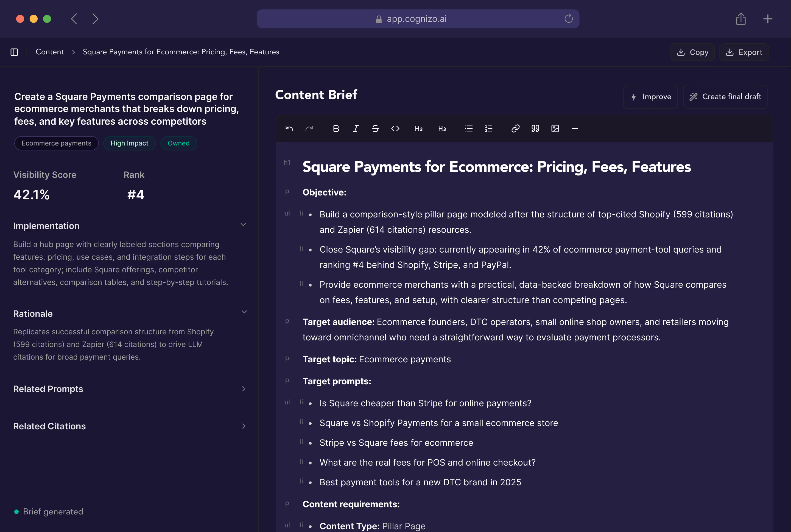Add a horizontal divider line
Viewport: 791px width, 532px height.
point(575,128)
